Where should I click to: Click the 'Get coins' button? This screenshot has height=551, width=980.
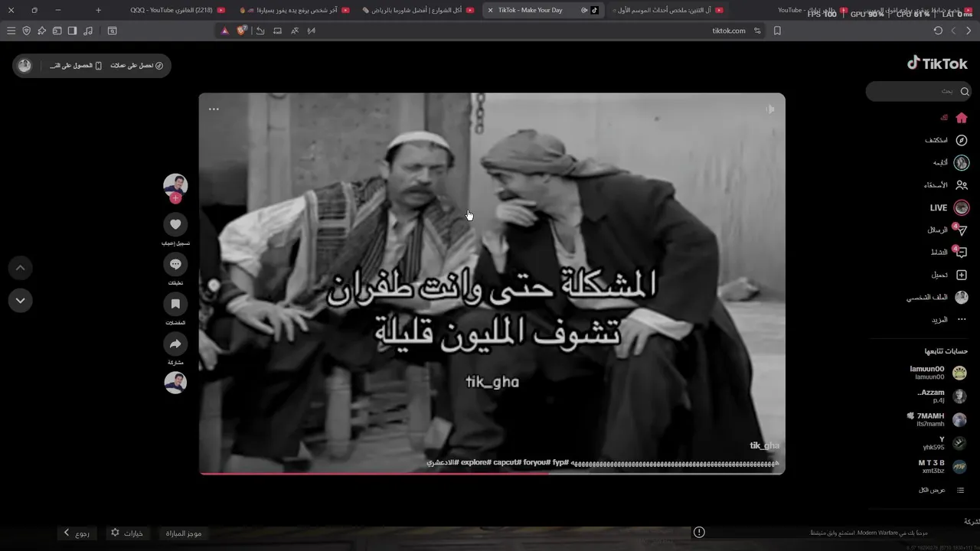[x=137, y=66]
